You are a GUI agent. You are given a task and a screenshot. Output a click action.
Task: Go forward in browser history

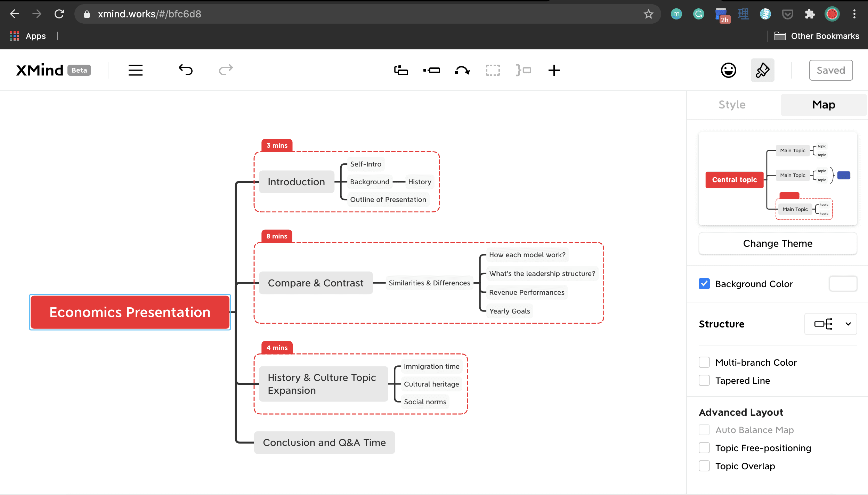coord(36,14)
